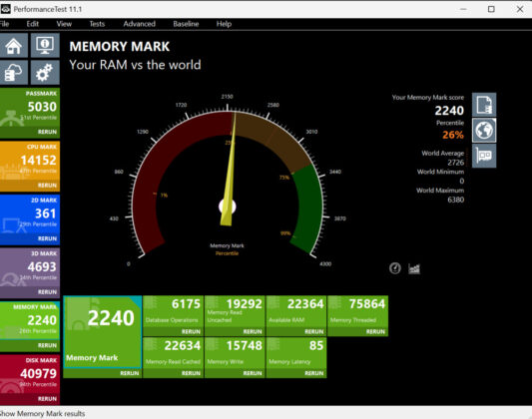Rerun the Database Operations test
532x419 pixels.
pos(191,331)
